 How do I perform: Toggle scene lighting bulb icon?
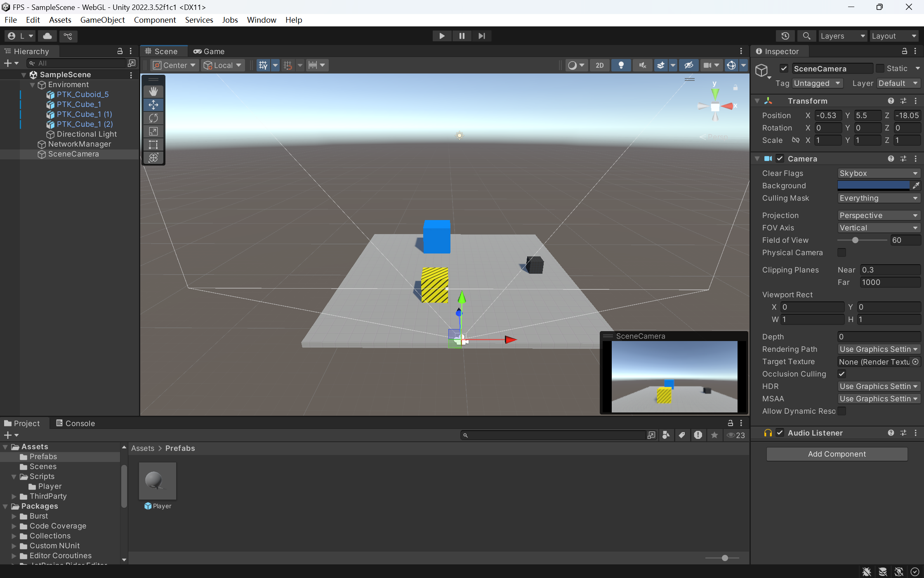click(621, 65)
